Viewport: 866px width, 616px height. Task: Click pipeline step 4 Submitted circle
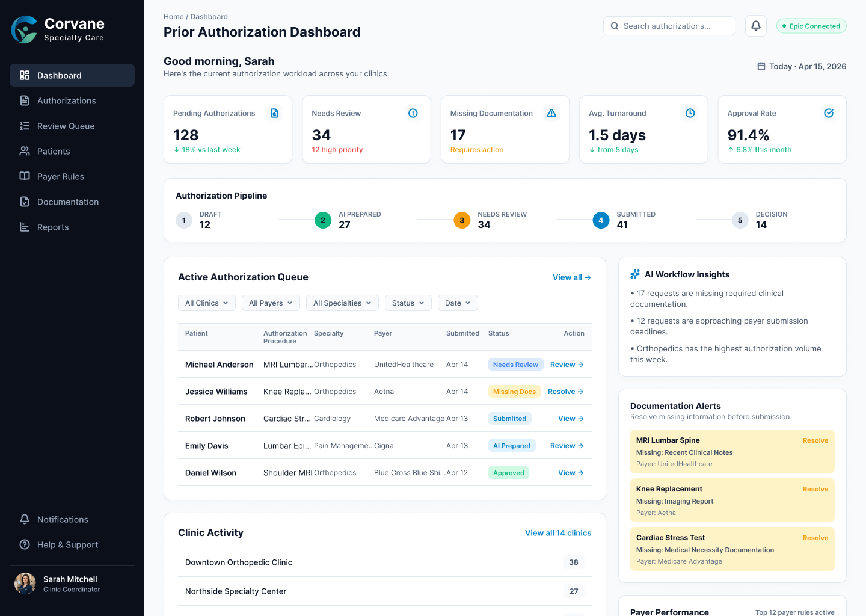pyautogui.click(x=601, y=220)
